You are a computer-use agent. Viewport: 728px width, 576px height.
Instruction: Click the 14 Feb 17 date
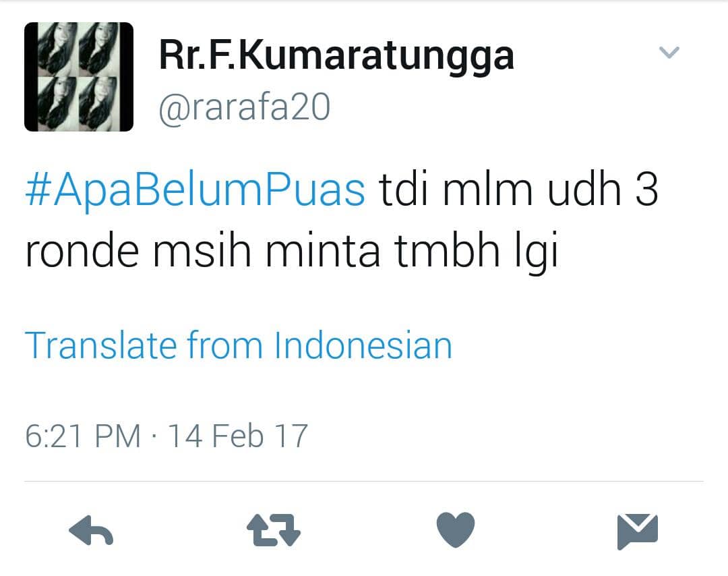point(238,436)
